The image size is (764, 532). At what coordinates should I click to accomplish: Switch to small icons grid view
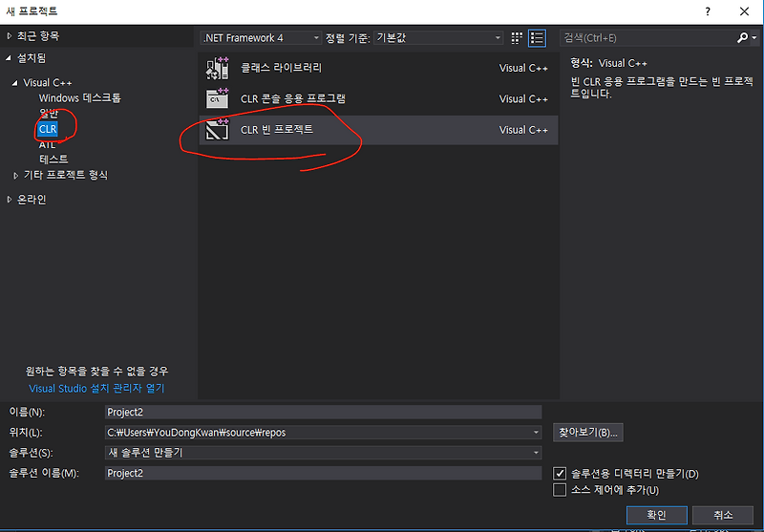coord(517,38)
